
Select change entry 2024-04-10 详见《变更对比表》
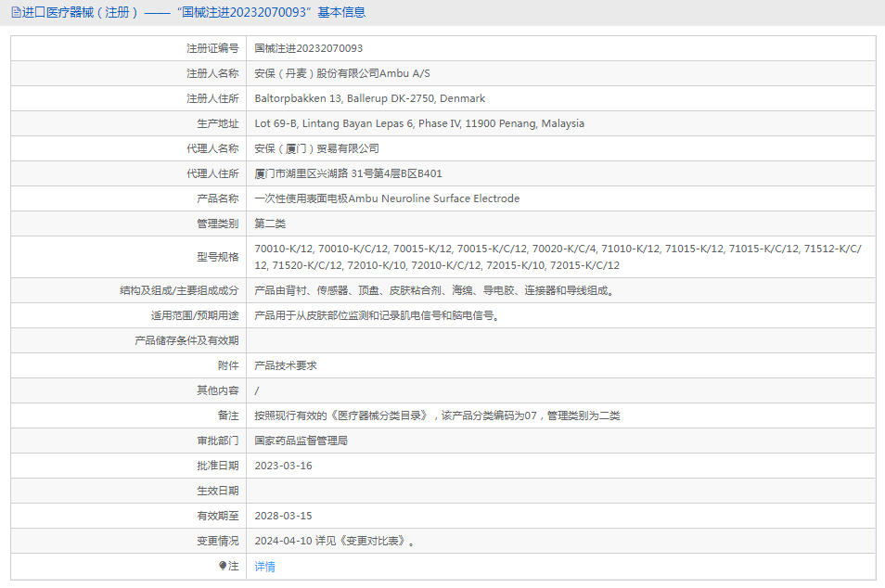[335, 541]
